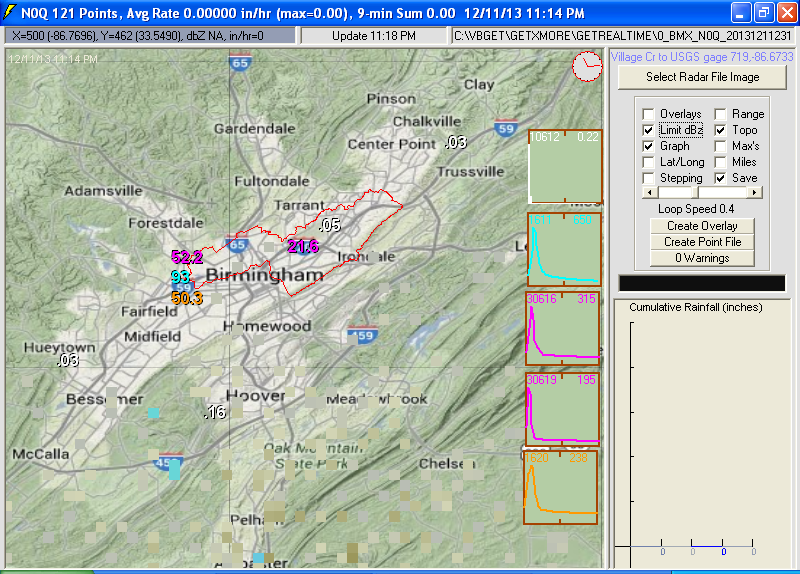The height and width of the screenshot is (574, 800).
Task: Click the red clock icon on map
Action: click(x=587, y=67)
